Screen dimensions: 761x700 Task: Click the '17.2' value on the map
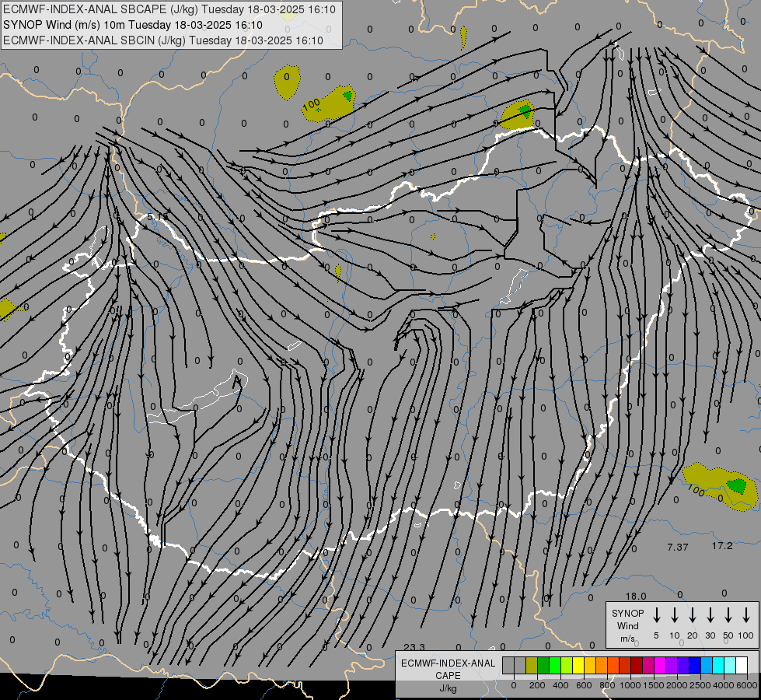(722, 545)
